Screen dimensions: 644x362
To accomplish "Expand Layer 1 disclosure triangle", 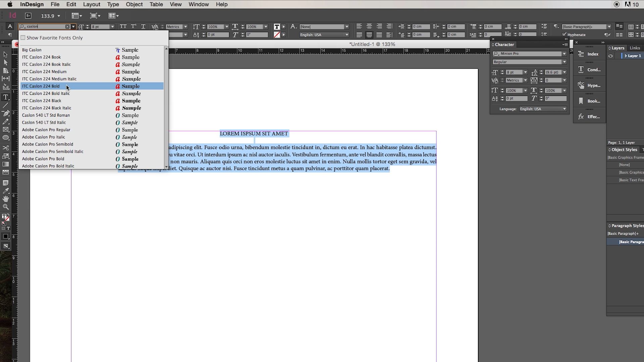I will pyautogui.click(x=626, y=56).
